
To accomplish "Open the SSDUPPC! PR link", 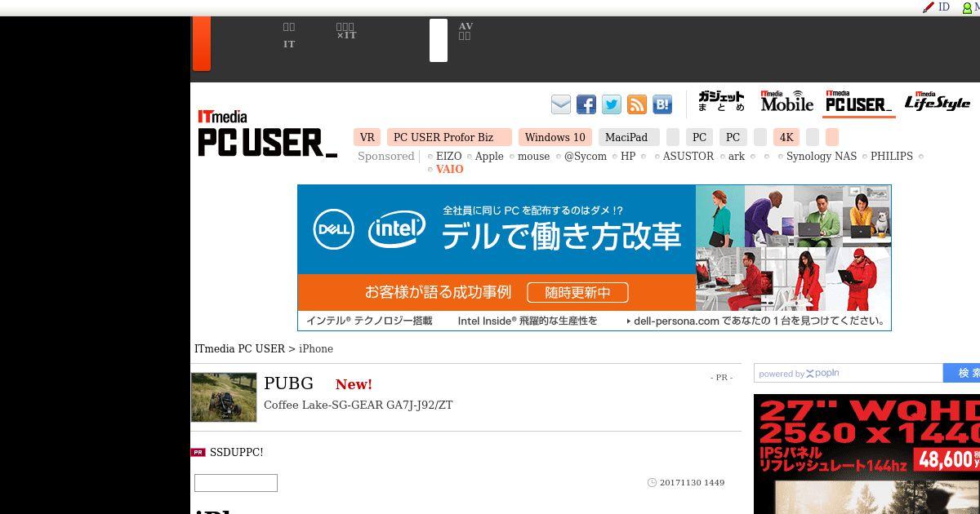I will (236, 452).
